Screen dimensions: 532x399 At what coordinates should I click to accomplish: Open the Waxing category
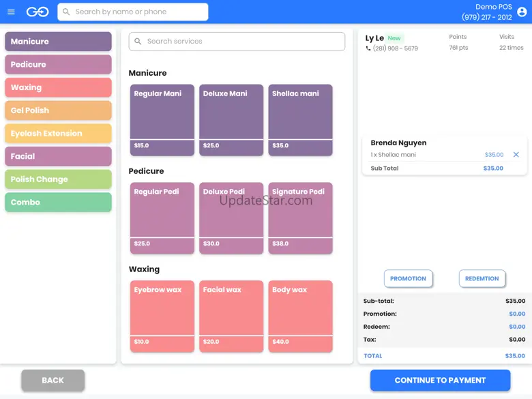(x=58, y=87)
